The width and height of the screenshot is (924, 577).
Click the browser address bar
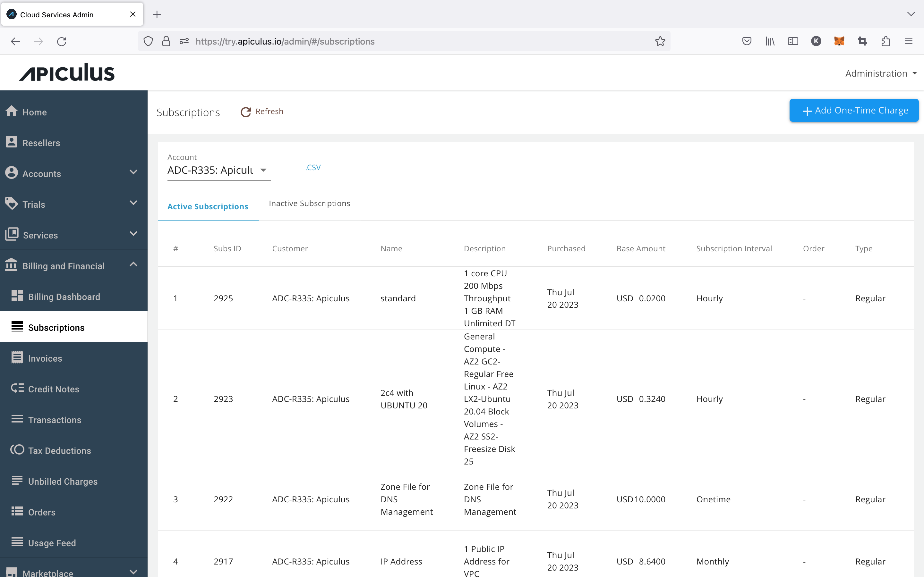click(382, 41)
